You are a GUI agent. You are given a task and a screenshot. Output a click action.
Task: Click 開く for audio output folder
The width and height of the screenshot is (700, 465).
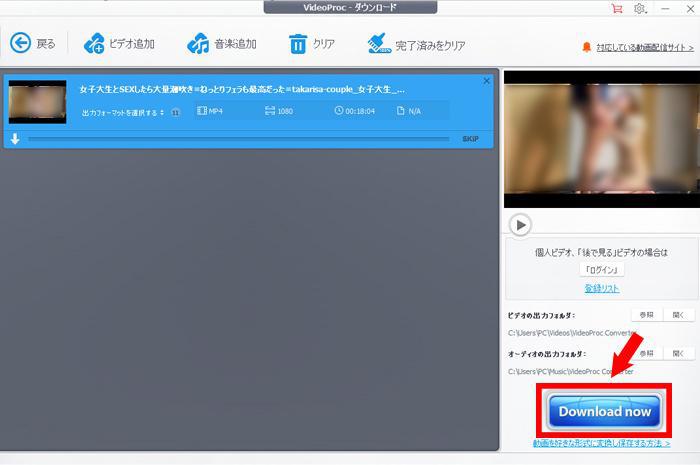(679, 353)
